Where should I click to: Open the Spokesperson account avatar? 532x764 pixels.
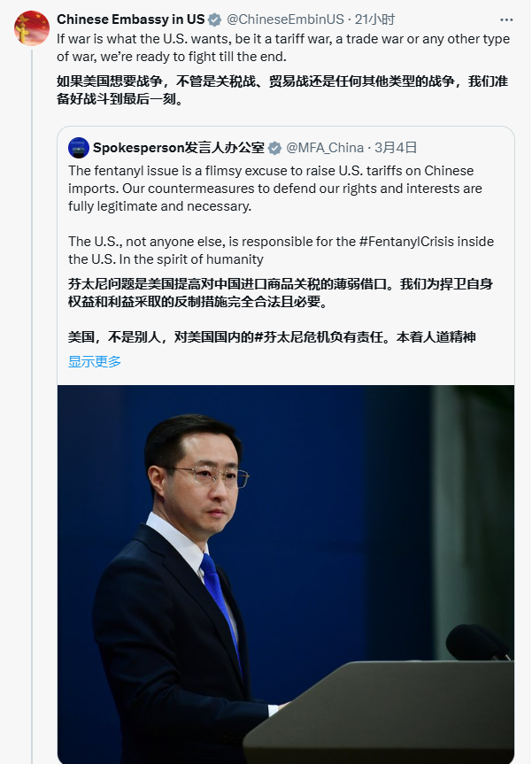pyautogui.click(x=79, y=148)
